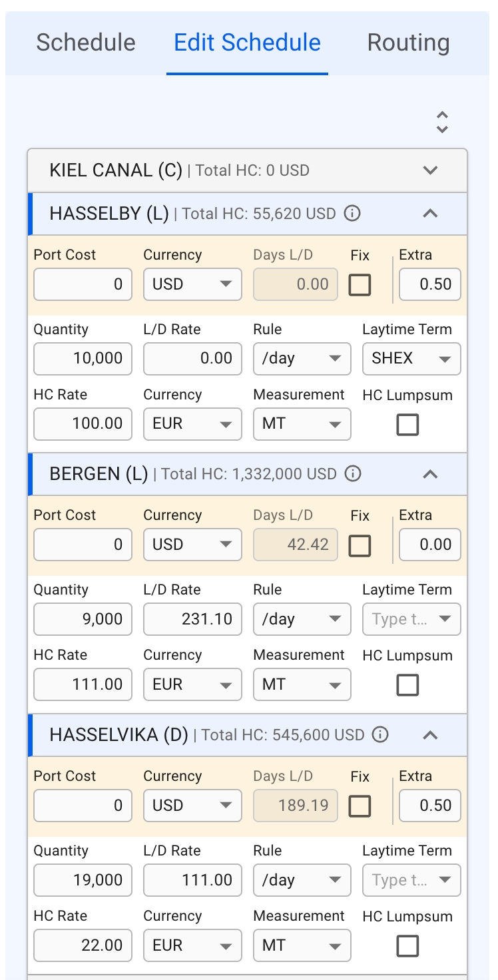The height and width of the screenshot is (980, 498).
Task: Click the info icon next to BERGEN Total HC
Action: pos(353,474)
